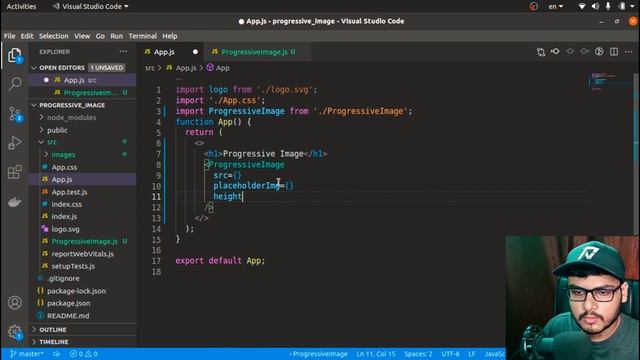640x360 pixels.
Task: Click the synchronize changes status icon
Action: click(x=57, y=354)
